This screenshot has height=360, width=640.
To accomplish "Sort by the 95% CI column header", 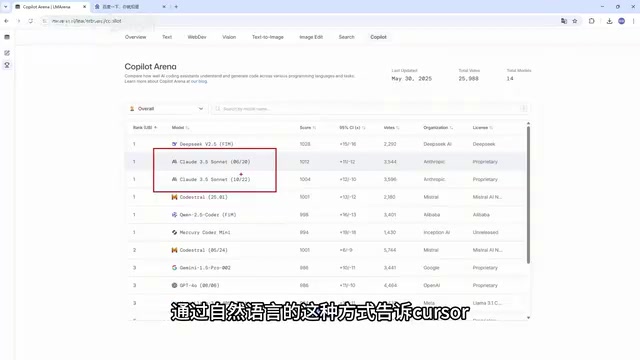I will (x=352, y=128).
